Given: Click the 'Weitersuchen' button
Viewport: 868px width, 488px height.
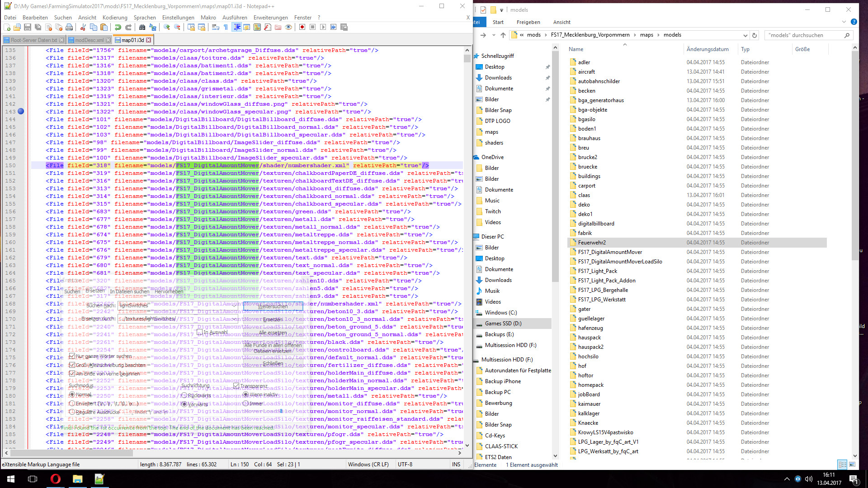Looking at the screenshot, I should click(x=273, y=306).
